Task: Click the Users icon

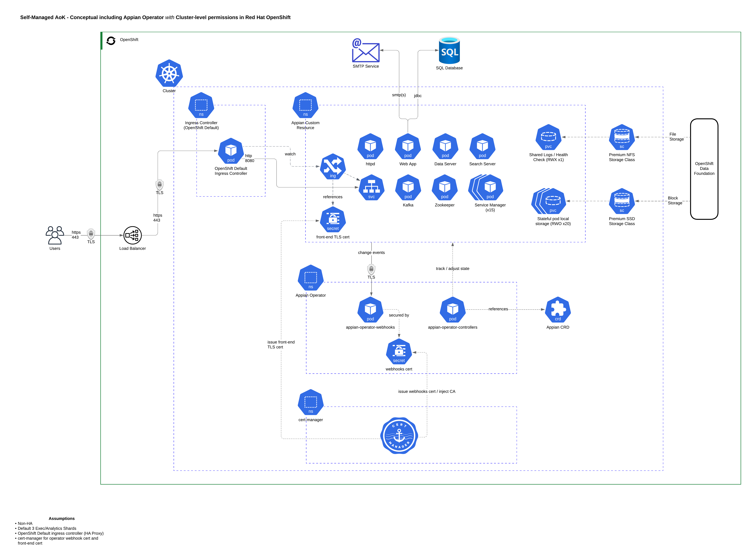Action: tap(55, 235)
